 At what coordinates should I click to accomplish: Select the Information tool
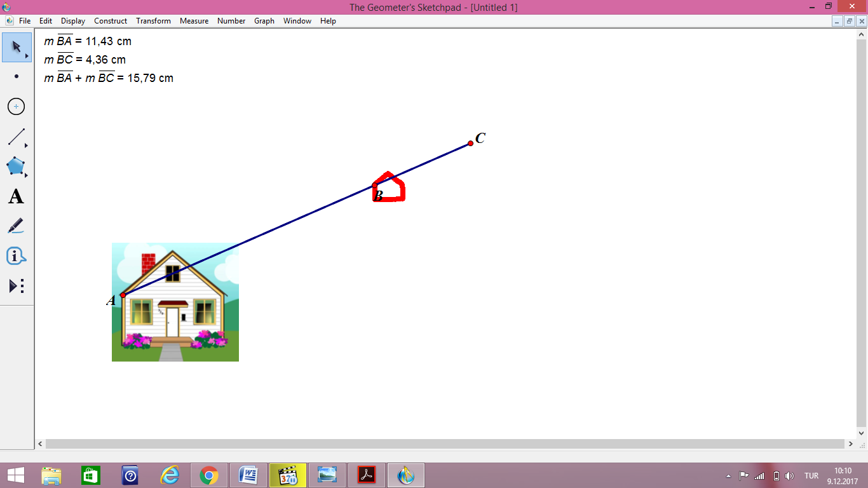tap(15, 256)
